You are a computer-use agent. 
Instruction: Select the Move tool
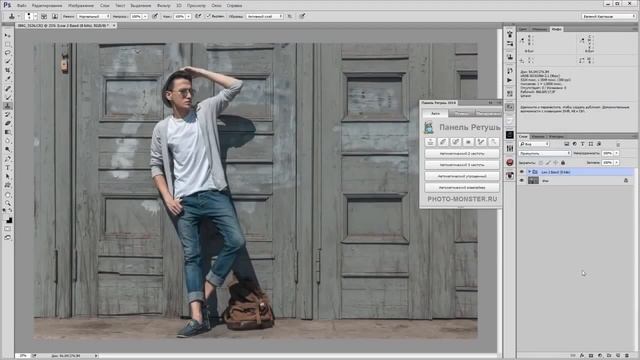(8, 36)
